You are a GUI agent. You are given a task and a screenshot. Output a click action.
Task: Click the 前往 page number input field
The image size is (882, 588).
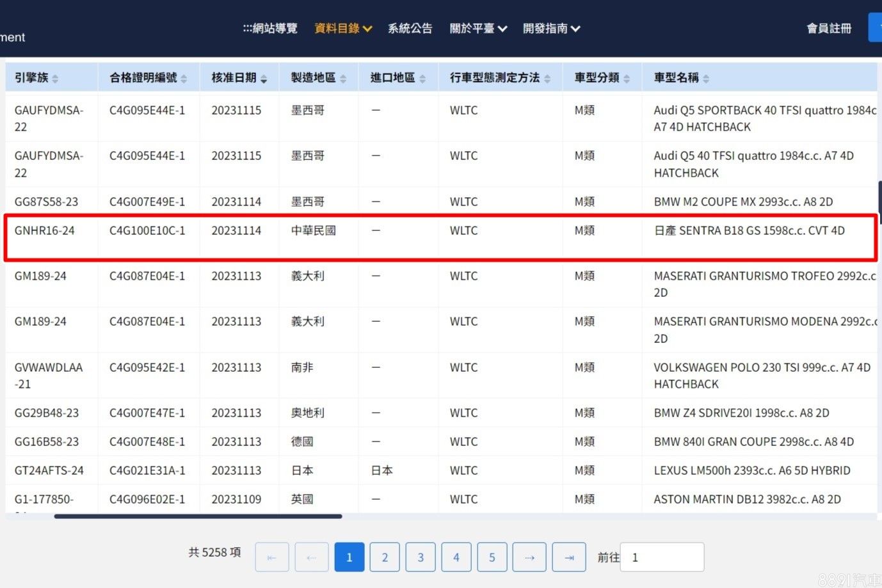click(x=662, y=557)
